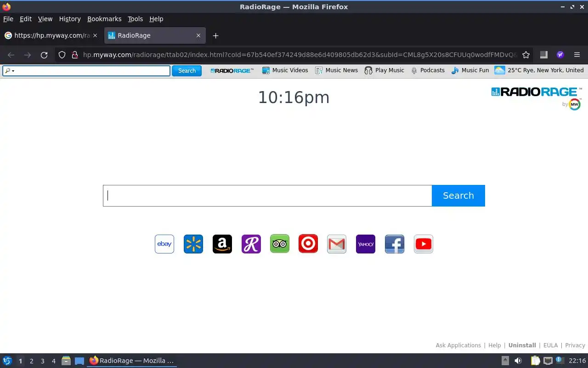
Task: Click the volume speaker tray icon
Action: pyautogui.click(x=518, y=361)
